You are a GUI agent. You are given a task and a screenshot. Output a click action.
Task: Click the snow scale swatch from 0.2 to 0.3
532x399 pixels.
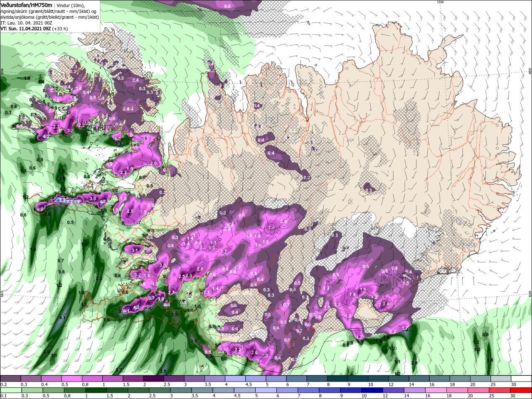(x=10, y=378)
